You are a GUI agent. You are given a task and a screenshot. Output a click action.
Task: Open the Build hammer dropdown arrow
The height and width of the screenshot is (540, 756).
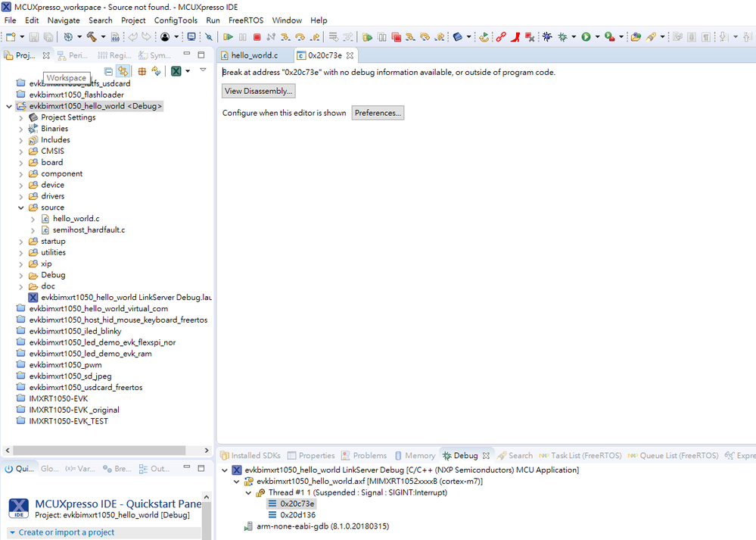(x=103, y=36)
